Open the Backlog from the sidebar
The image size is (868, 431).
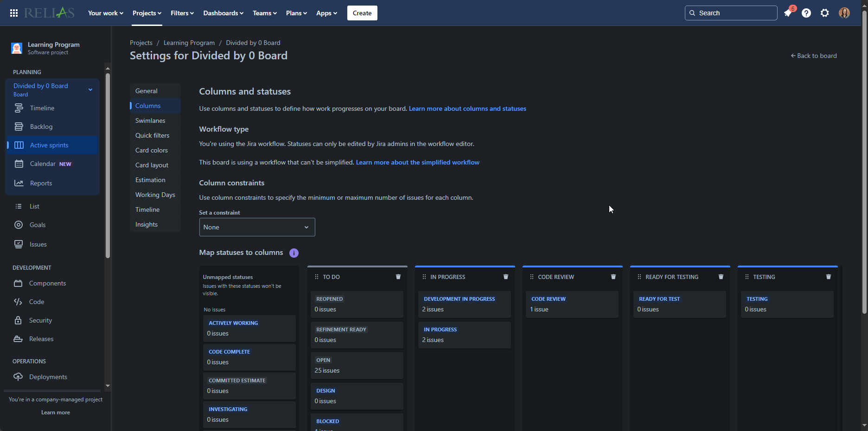click(x=41, y=126)
